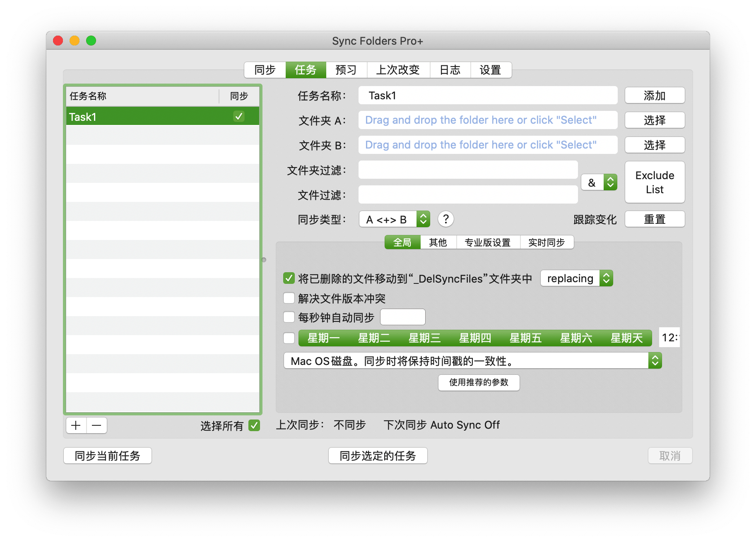Screen dimensions: 756x542
Task: Enable the 每秒钟自动同步 checkbox
Action: [x=289, y=317]
